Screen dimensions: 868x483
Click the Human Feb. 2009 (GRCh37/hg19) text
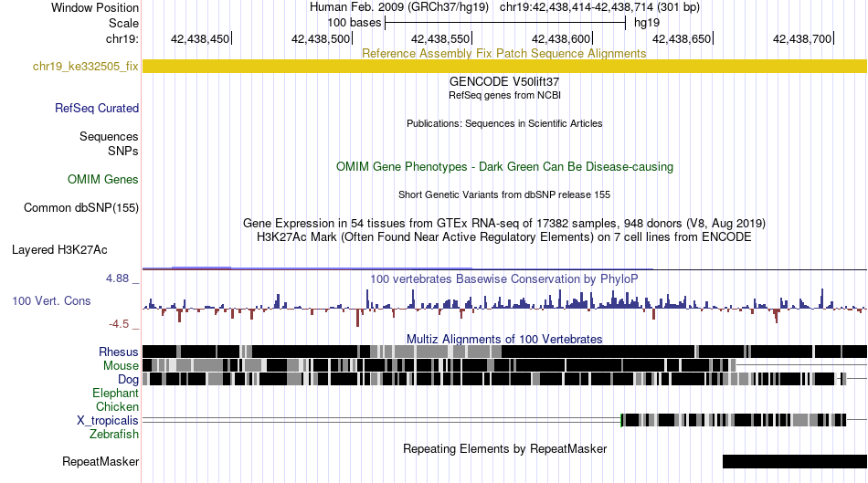tap(399, 7)
